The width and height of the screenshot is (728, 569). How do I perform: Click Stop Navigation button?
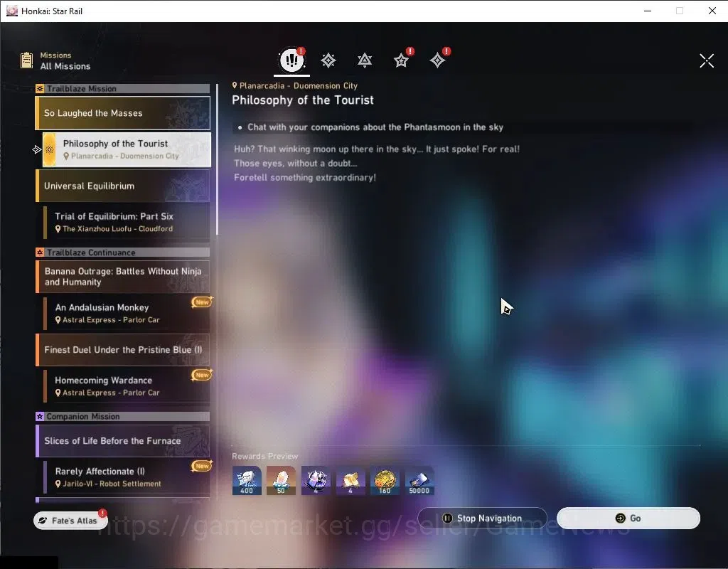(482, 518)
